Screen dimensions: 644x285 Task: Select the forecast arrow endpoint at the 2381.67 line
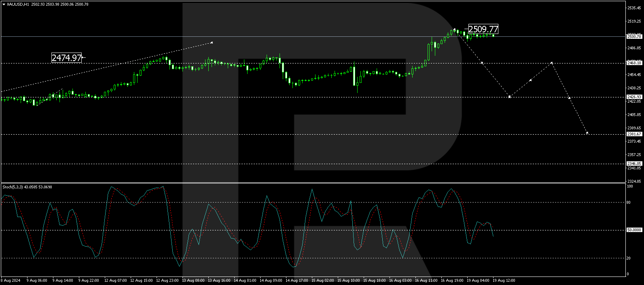tap(587, 133)
